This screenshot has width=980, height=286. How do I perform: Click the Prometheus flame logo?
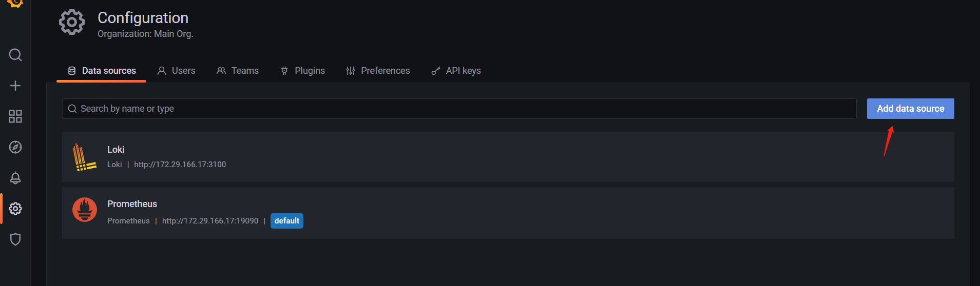(85, 210)
